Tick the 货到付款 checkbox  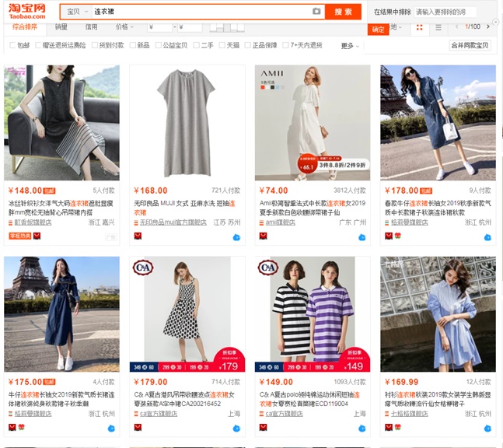[x=95, y=45]
